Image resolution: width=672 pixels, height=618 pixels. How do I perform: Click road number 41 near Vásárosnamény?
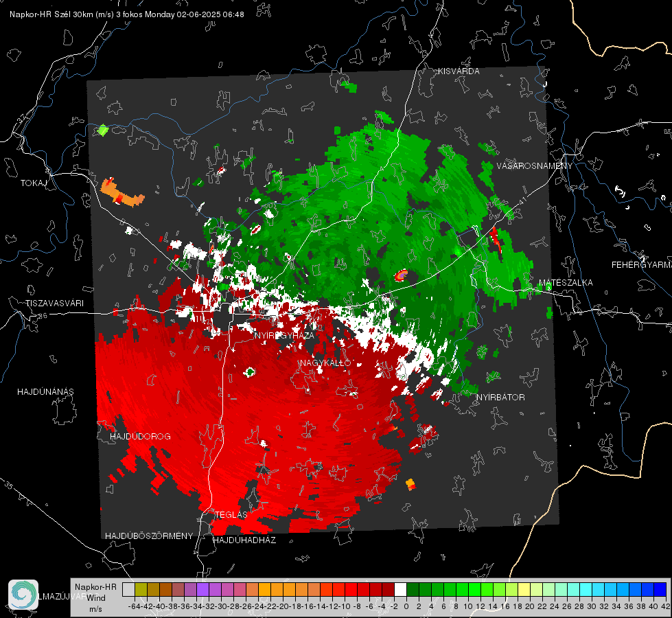(x=522, y=202)
